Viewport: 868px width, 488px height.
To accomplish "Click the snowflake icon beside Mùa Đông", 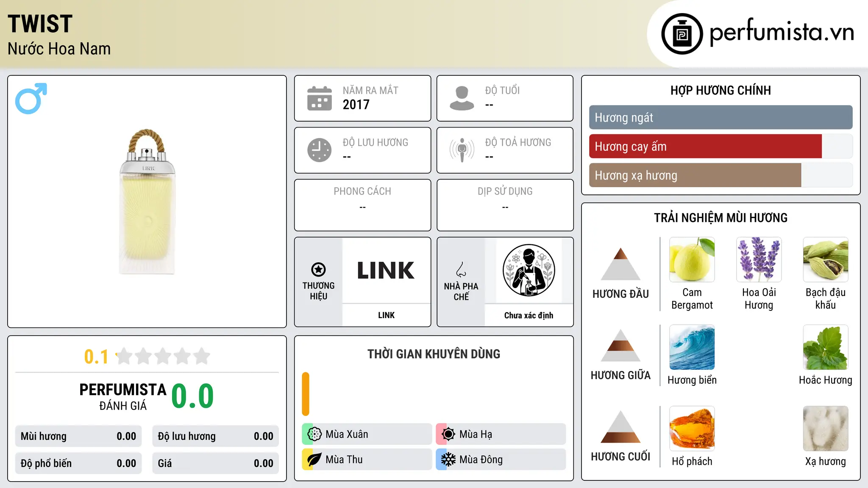I will [448, 460].
